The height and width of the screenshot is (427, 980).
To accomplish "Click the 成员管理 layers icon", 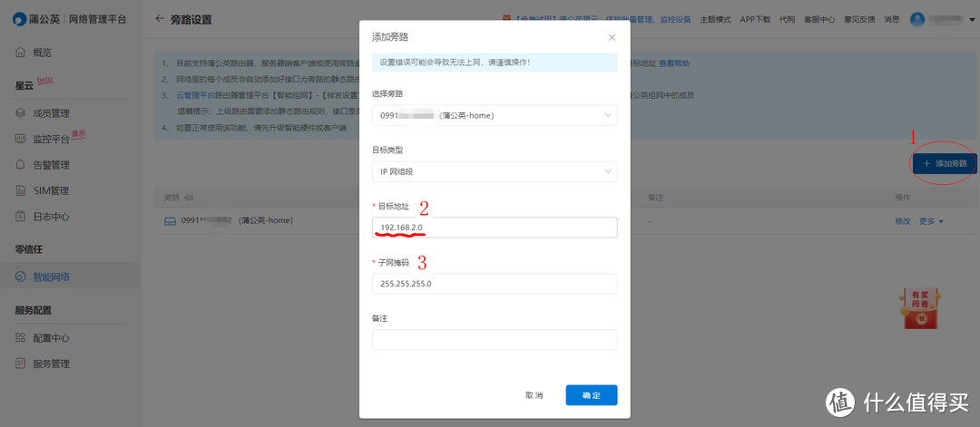I will [x=21, y=113].
